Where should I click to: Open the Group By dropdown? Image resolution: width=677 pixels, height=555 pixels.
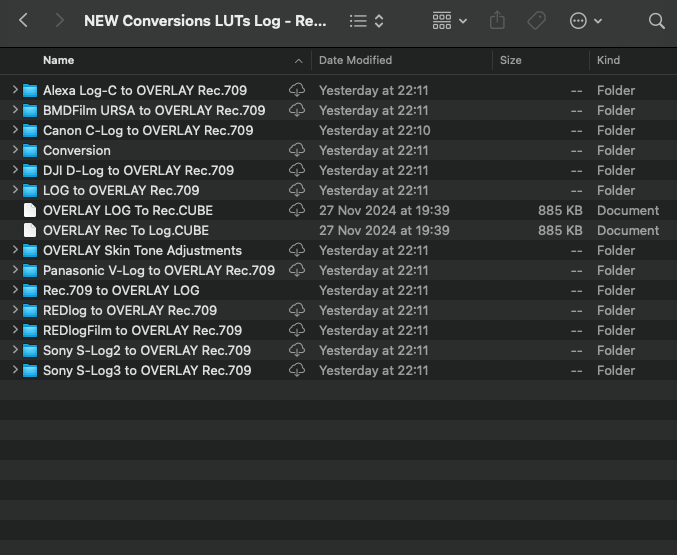449,20
